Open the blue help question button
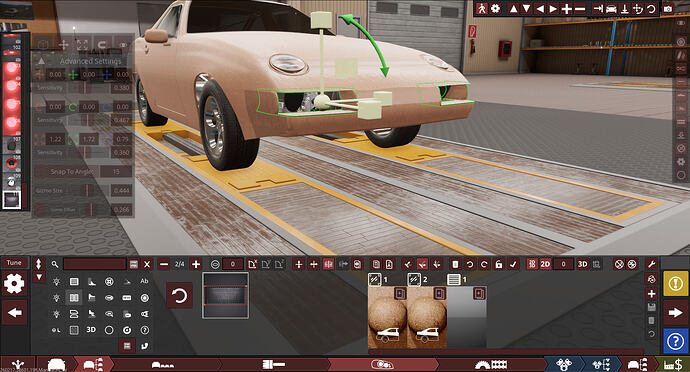 point(675,341)
